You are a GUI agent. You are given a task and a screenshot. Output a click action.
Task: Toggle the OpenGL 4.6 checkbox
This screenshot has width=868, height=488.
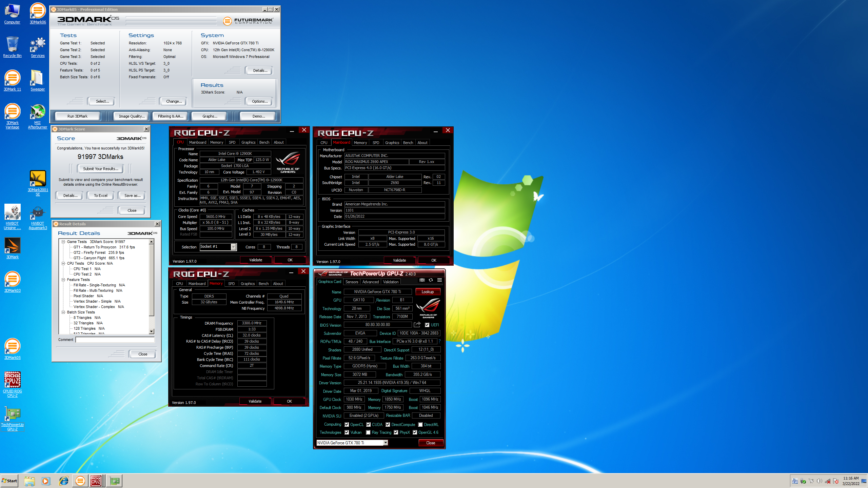tap(415, 432)
